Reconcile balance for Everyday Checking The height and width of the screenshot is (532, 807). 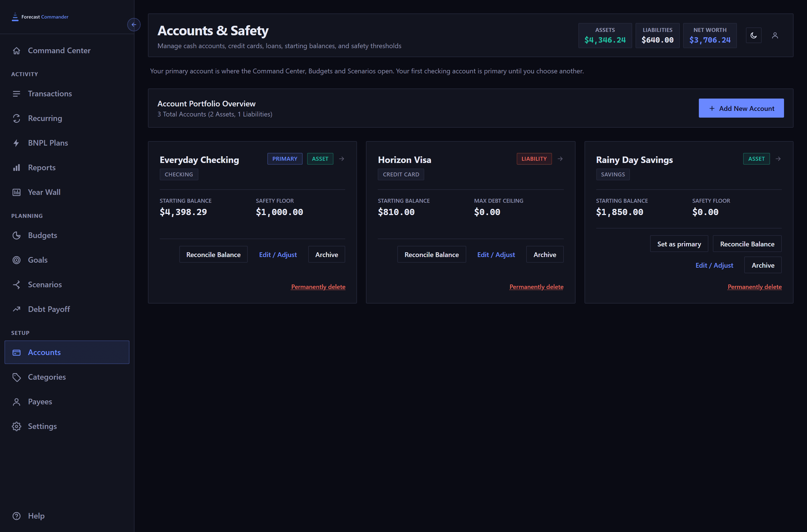tap(213, 255)
